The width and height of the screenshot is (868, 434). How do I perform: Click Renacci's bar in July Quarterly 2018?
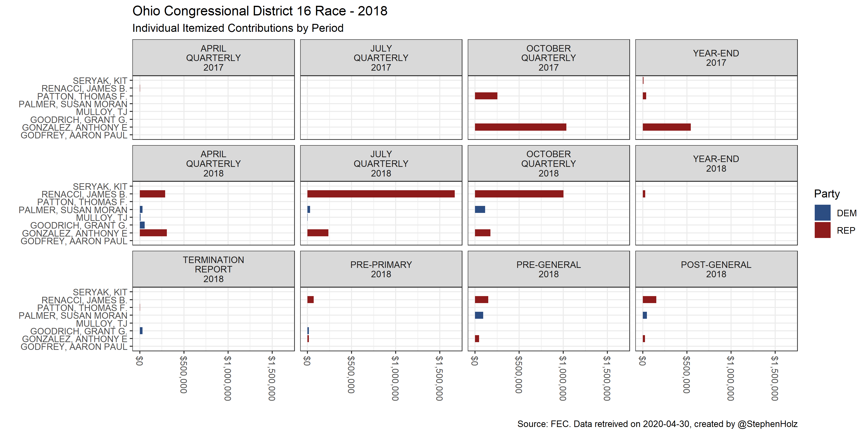pos(381,194)
